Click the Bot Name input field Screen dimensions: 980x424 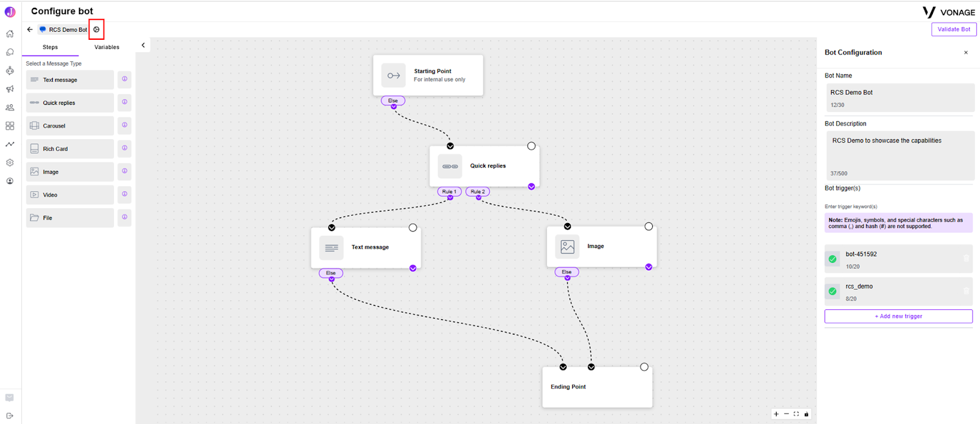pos(899,97)
